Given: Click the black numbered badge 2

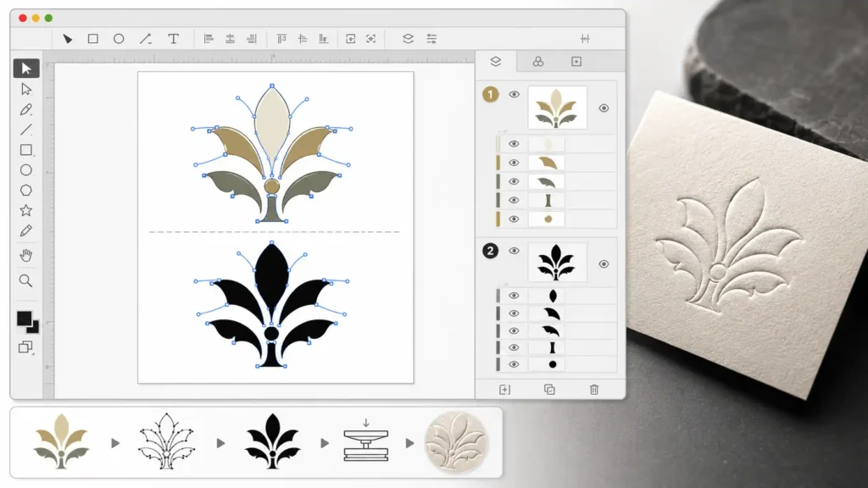Looking at the screenshot, I should pyautogui.click(x=491, y=251).
